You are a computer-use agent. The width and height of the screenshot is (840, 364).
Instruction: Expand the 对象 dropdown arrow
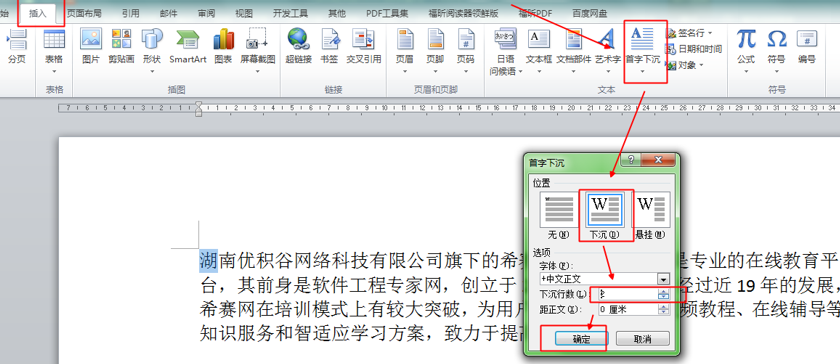tap(701, 65)
